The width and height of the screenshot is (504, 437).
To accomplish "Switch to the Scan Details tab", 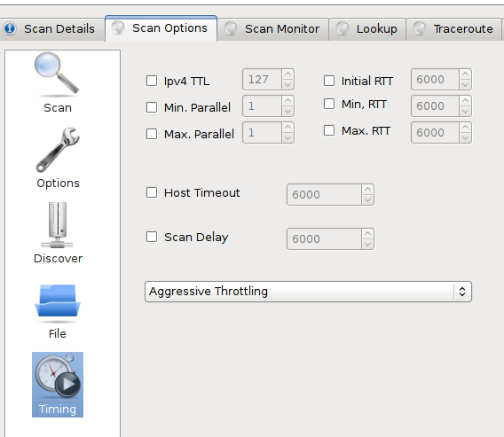I will [x=52, y=29].
